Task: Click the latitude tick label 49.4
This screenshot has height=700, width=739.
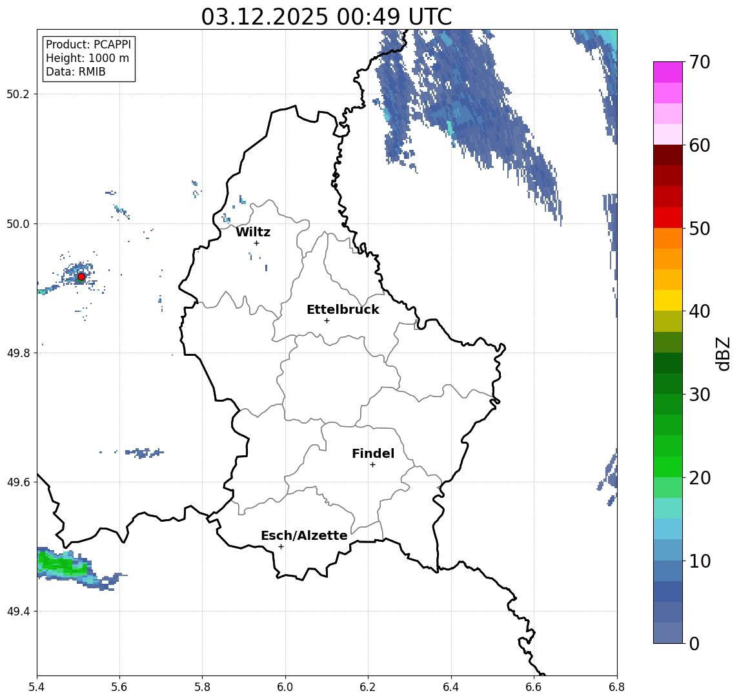Action: point(18,612)
